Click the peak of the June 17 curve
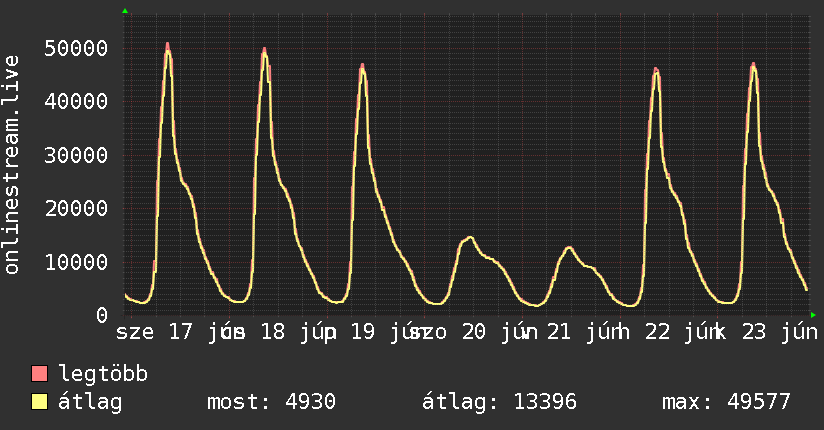 (x=168, y=46)
